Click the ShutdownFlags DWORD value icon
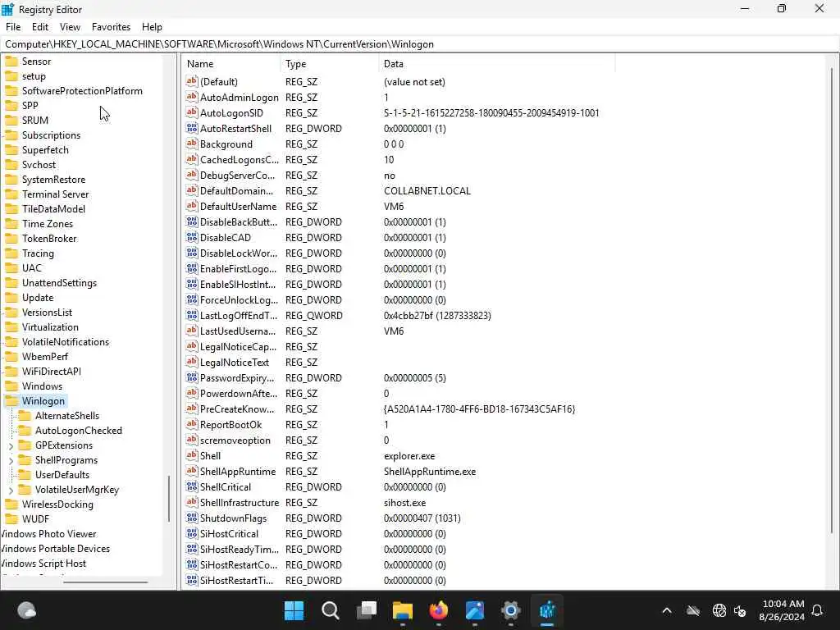The width and height of the screenshot is (840, 630). tap(191, 518)
